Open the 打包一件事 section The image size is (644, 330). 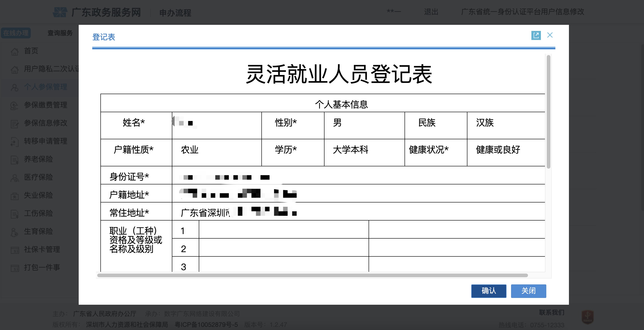[x=42, y=268]
